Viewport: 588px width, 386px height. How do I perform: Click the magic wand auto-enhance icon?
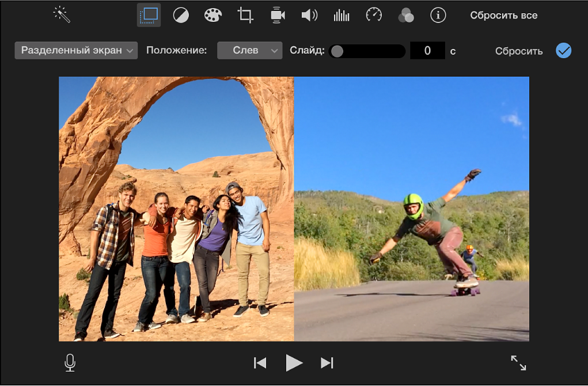tap(62, 15)
